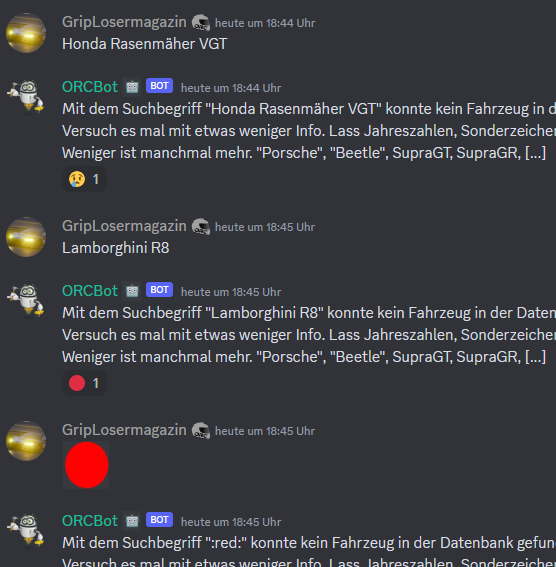Click GripLosermagazin avatar on the red circle message
This screenshot has width=556, height=567.
click(x=26, y=441)
